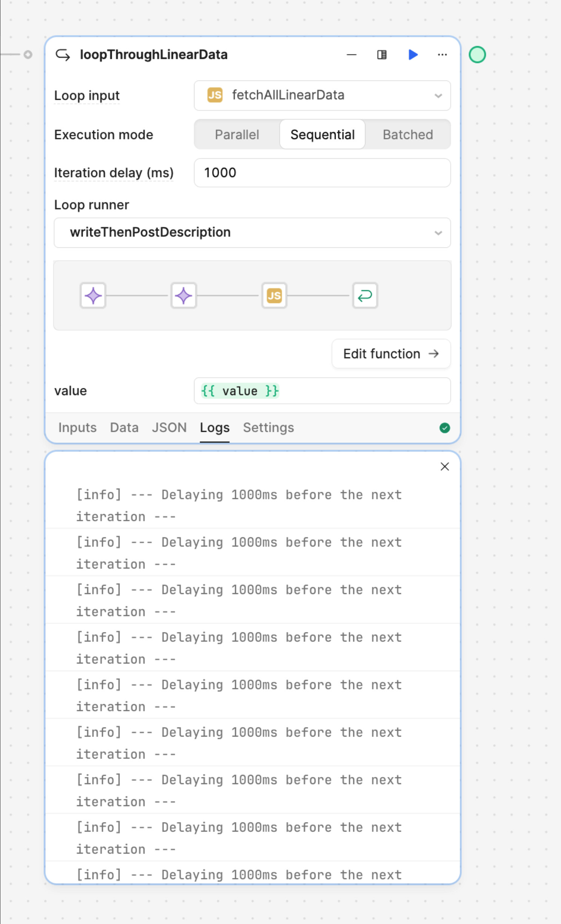
Task: Set execution mode to Batched
Action: (408, 134)
